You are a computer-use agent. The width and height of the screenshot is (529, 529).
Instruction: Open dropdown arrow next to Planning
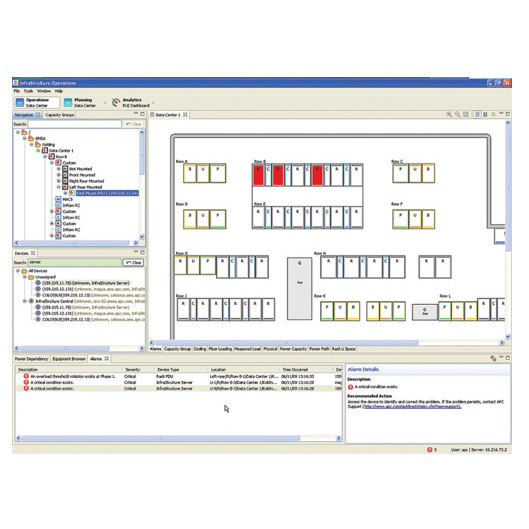click(105, 103)
